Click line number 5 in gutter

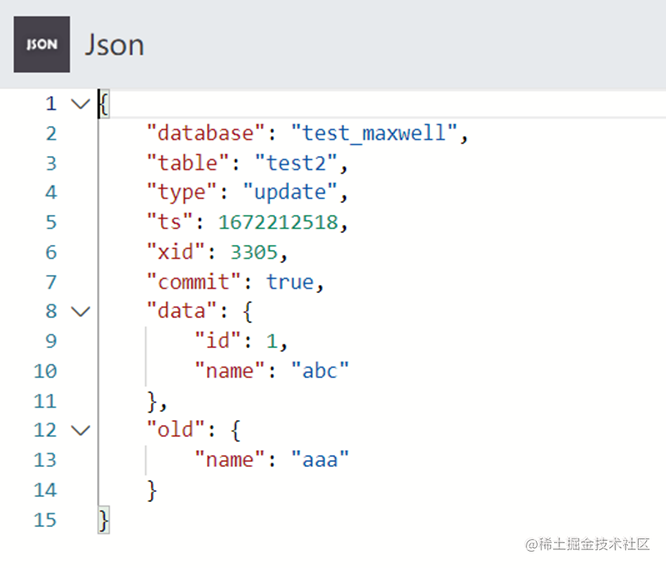click(51, 222)
